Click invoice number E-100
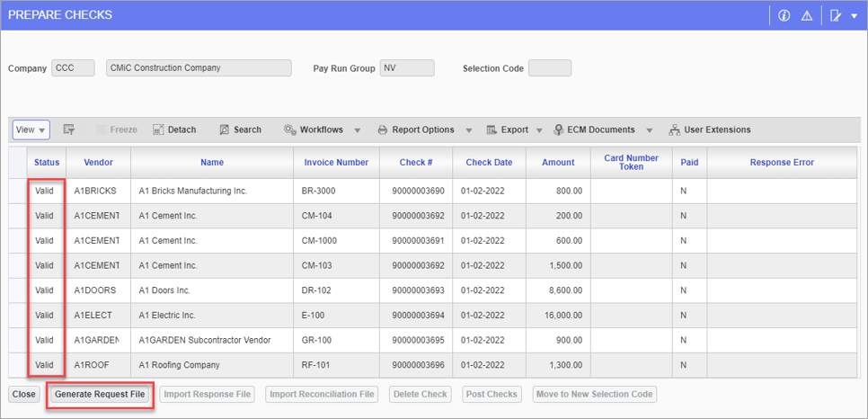Viewport: 868px width, 419px height. pyautogui.click(x=313, y=316)
